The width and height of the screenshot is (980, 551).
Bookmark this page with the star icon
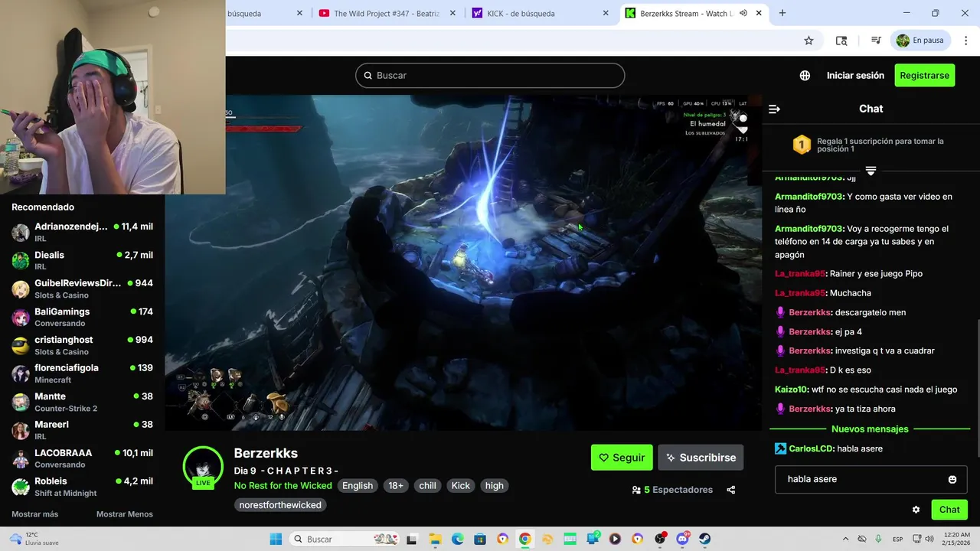(808, 41)
